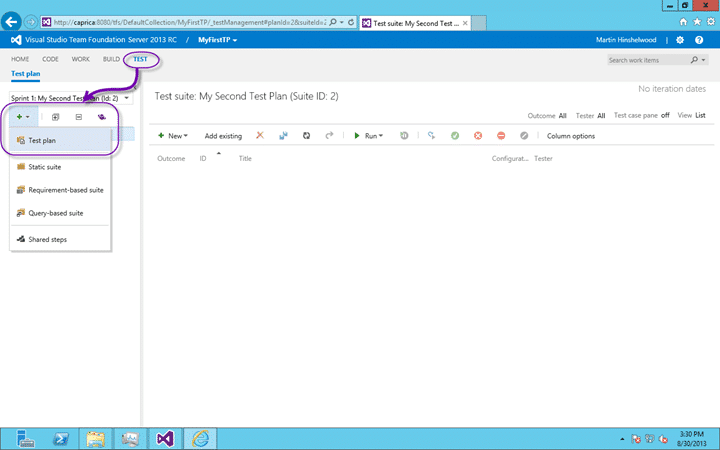Select the Test suite browser tab
Image resolution: width=720 pixels, height=450 pixels.
[x=415, y=23]
